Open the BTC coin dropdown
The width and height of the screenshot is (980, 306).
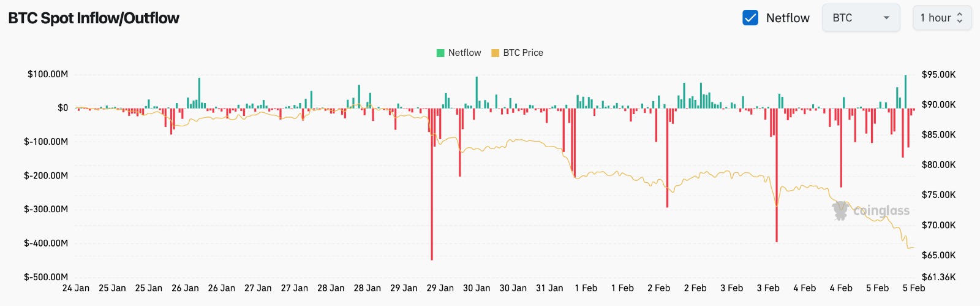[x=861, y=18]
